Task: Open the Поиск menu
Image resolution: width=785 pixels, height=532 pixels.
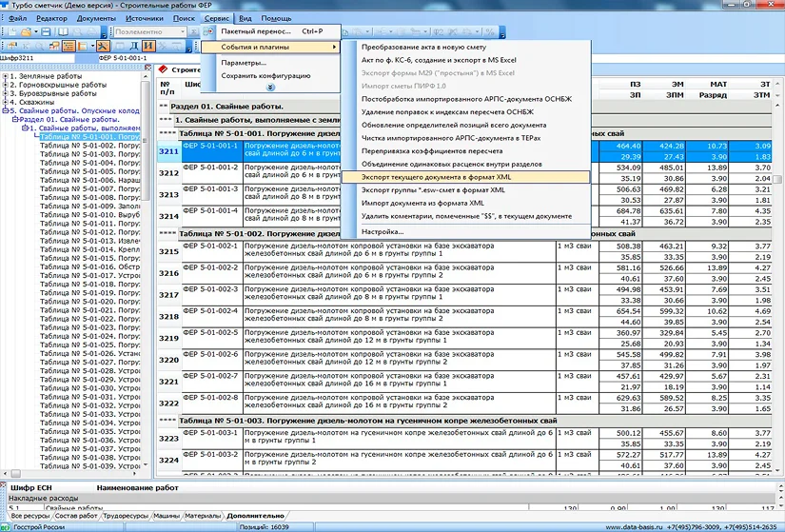Action: click(184, 18)
